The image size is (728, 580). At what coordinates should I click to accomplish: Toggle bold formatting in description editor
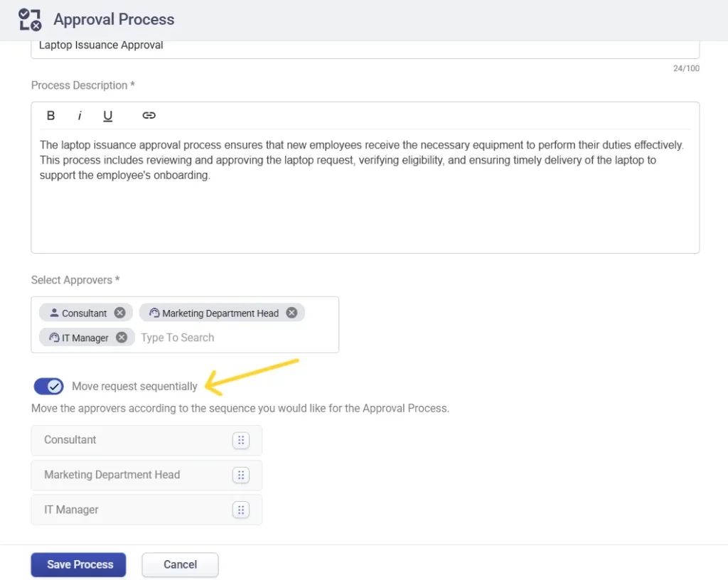50,116
